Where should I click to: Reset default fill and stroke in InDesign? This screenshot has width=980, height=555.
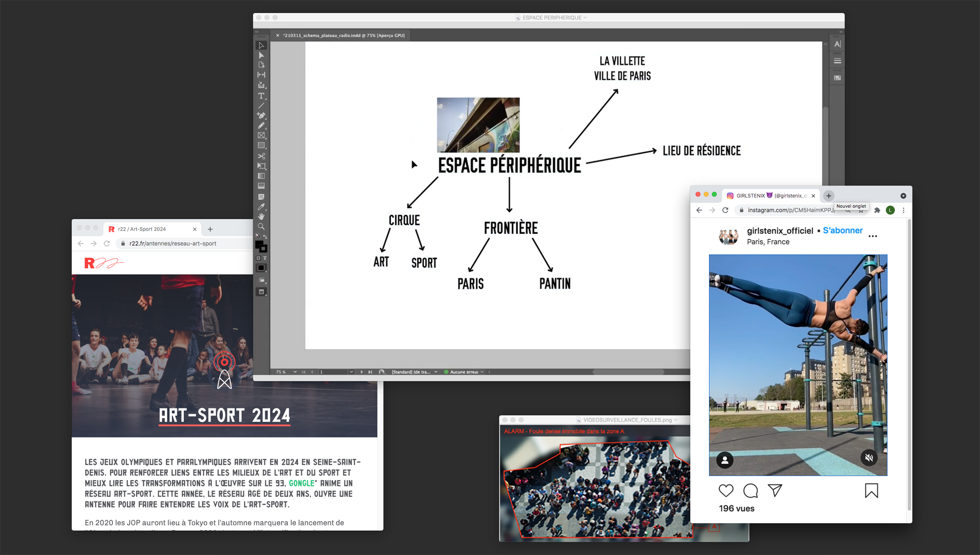258,236
